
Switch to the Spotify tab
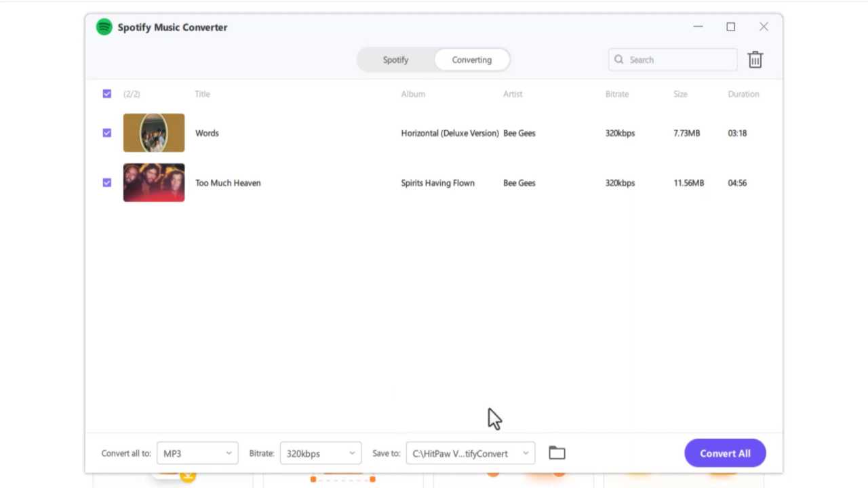395,60
